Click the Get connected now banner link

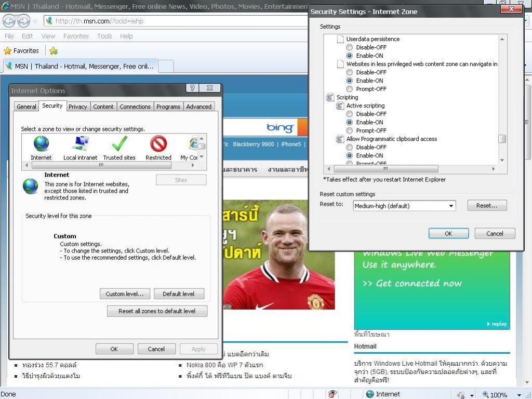coord(413,283)
